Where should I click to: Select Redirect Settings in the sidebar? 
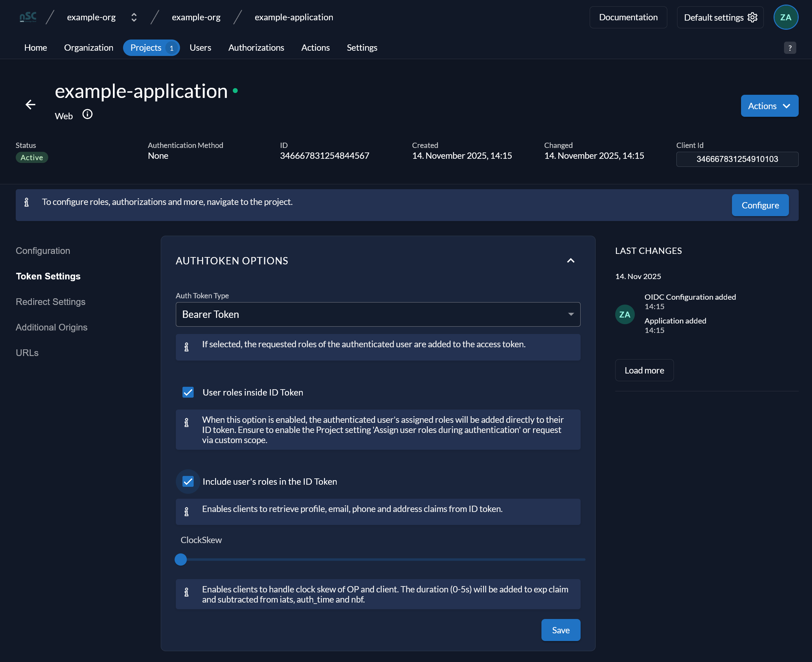pyautogui.click(x=51, y=302)
